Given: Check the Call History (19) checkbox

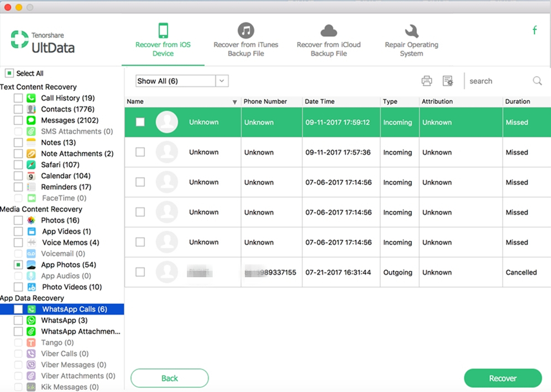Looking at the screenshot, I should click(18, 98).
